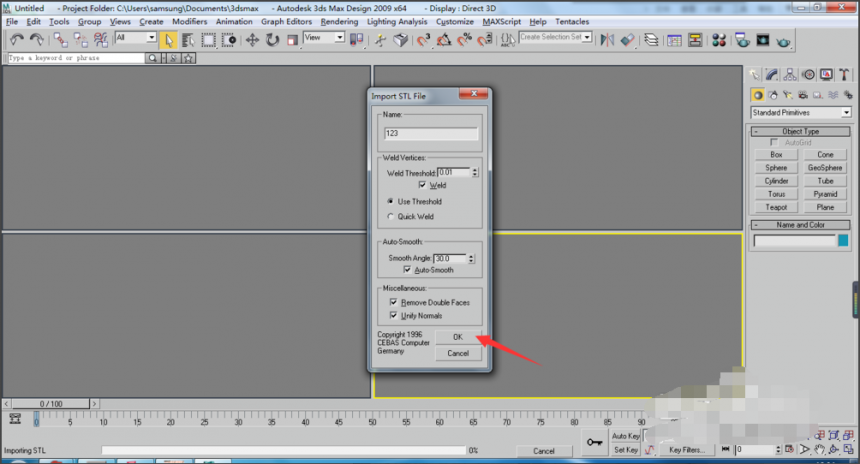Click the Mirror tool icon
The image size is (860, 464).
[607, 40]
